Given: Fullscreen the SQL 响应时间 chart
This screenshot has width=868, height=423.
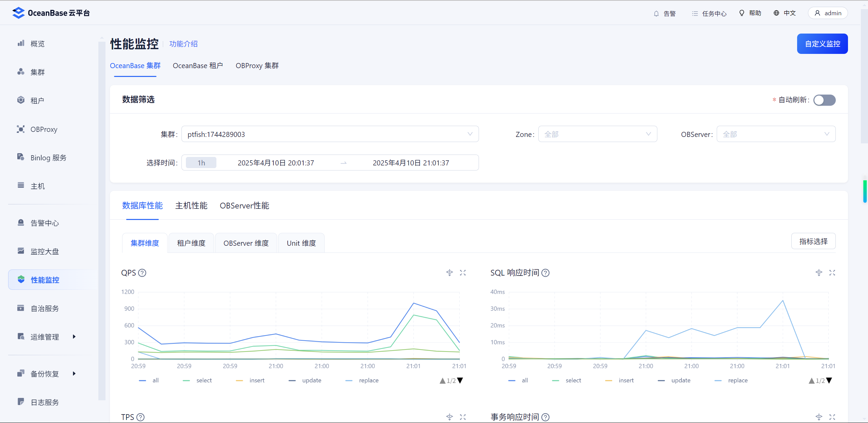Looking at the screenshot, I should coord(832,273).
